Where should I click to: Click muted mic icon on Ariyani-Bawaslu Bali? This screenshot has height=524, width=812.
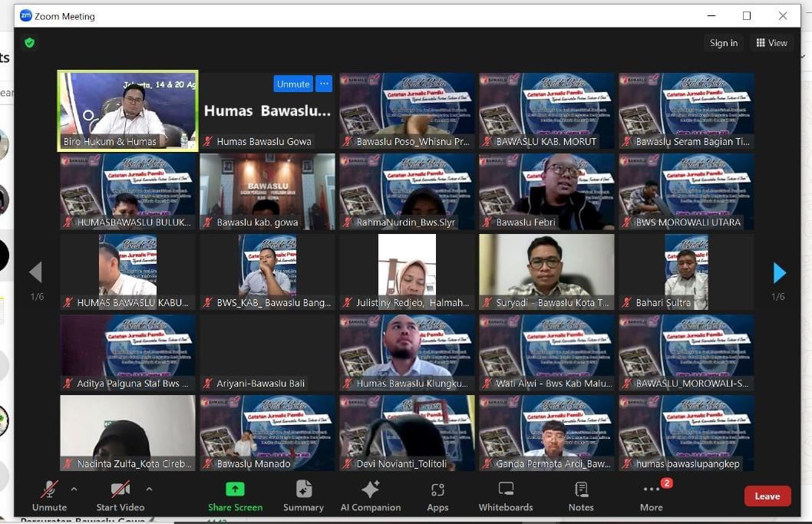pos(208,384)
